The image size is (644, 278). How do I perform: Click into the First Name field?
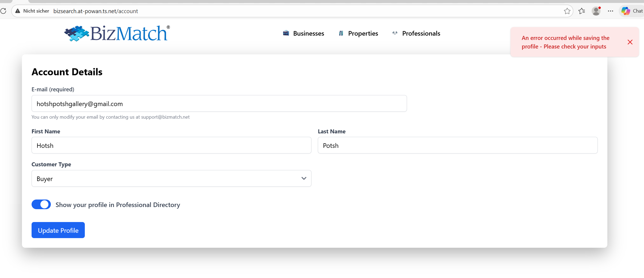(x=171, y=145)
